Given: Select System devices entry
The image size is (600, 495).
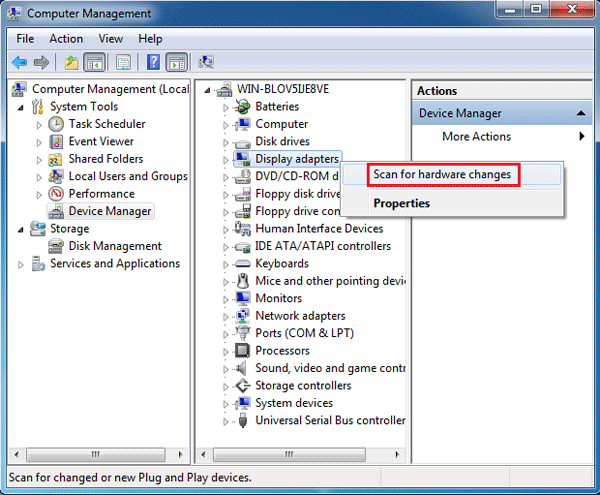Looking at the screenshot, I should pos(294,403).
